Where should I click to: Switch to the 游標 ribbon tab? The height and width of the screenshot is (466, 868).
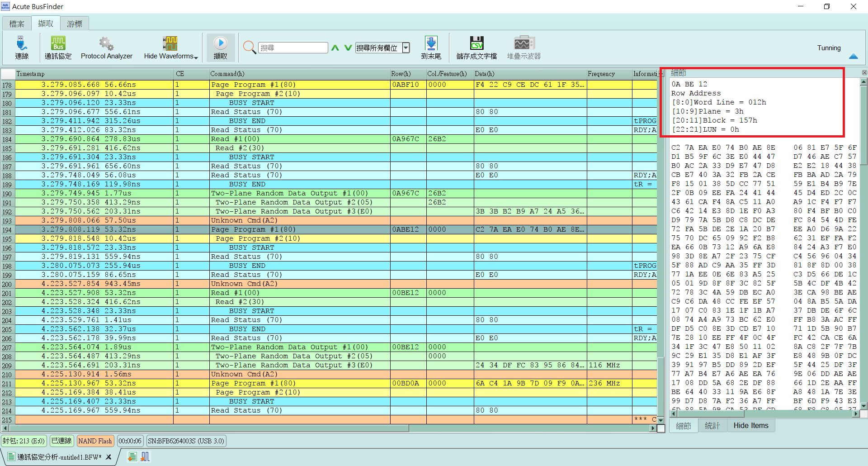(x=74, y=24)
